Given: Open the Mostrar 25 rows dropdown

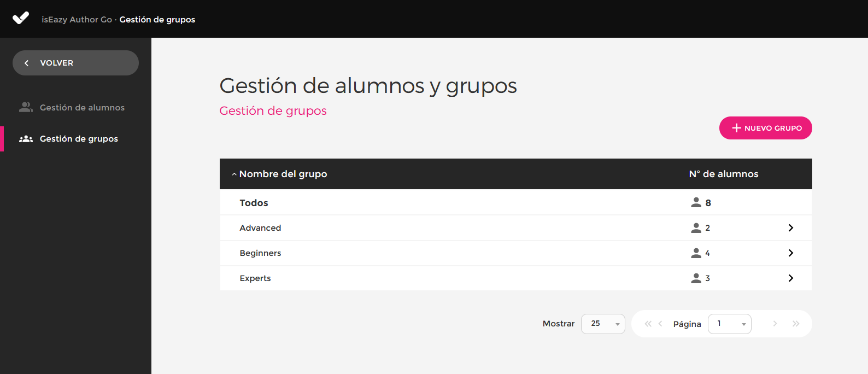Looking at the screenshot, I should click(x=603, y=324).
